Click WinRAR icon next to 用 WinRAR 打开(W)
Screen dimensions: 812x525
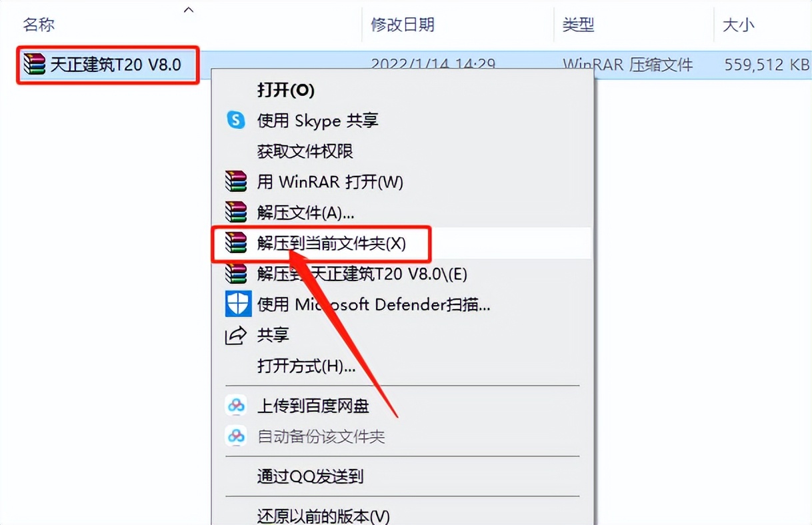[236, 181]
